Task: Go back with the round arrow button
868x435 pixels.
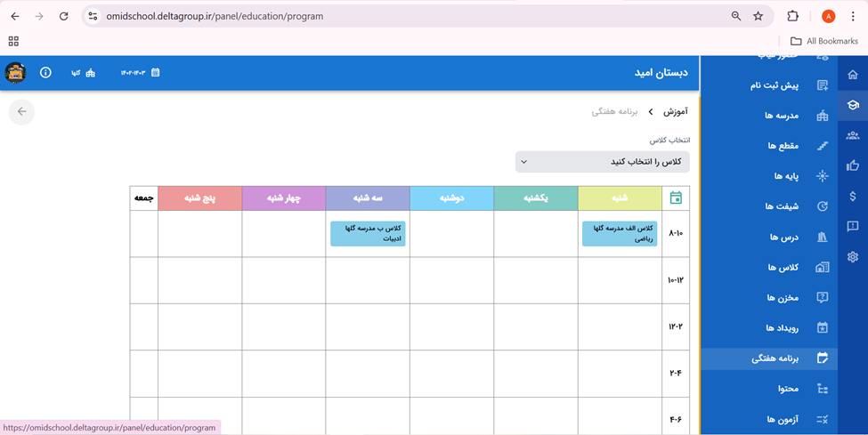Action: 21,112
